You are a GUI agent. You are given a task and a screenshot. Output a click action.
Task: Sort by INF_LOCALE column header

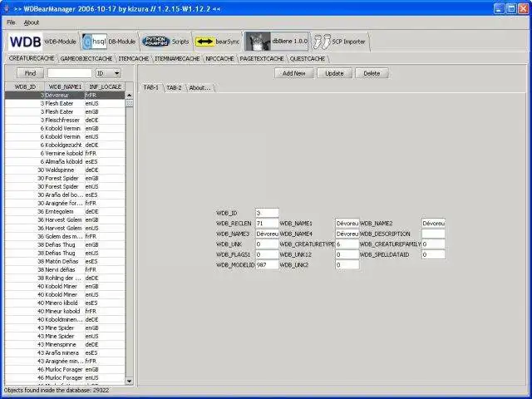click(x=105, y=86)
